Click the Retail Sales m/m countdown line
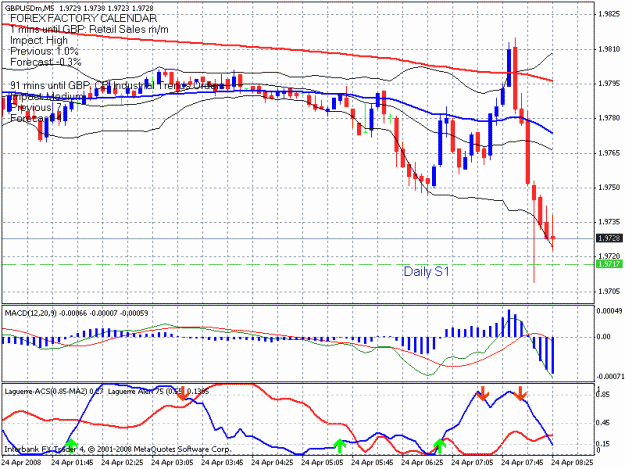The image size is (625, 469). click(x=89, y=29)
